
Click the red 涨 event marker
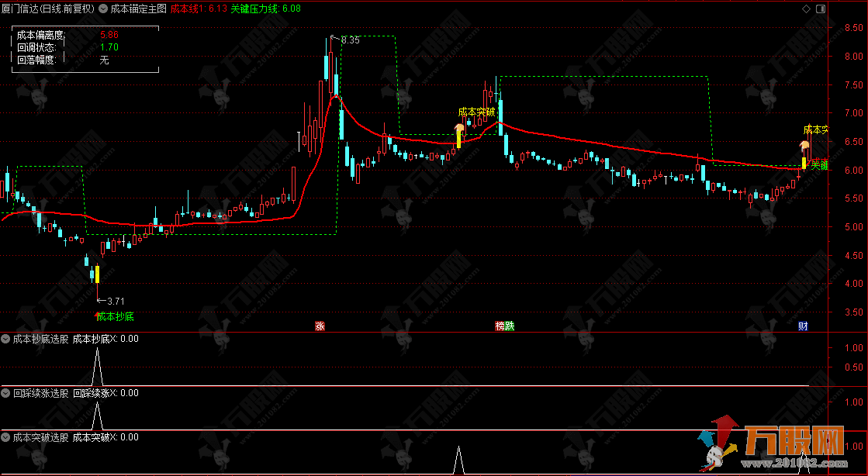click(320, 326)
